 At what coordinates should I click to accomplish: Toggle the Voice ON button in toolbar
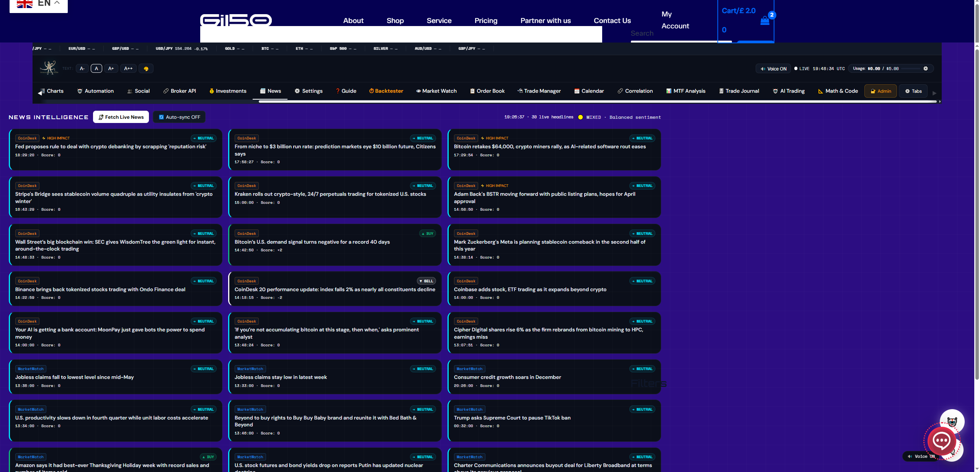click(774, 69)
